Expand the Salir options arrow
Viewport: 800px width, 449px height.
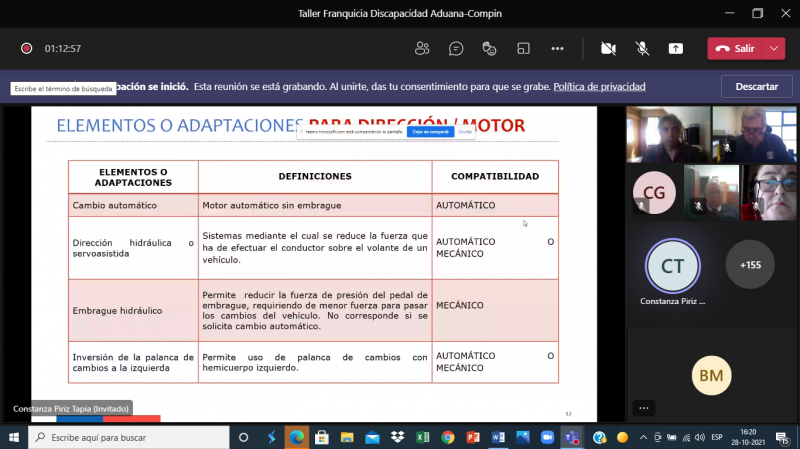(774, 48)
